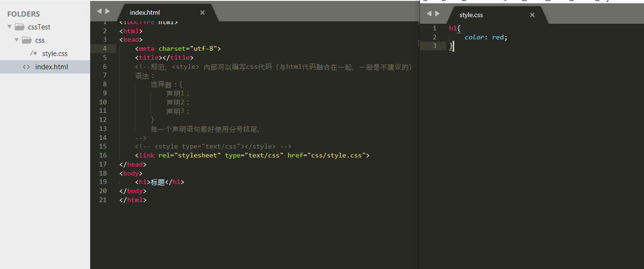Click the commented style type="text/css" line
Screen dimensions: 644x269
[x=213, y=147]
